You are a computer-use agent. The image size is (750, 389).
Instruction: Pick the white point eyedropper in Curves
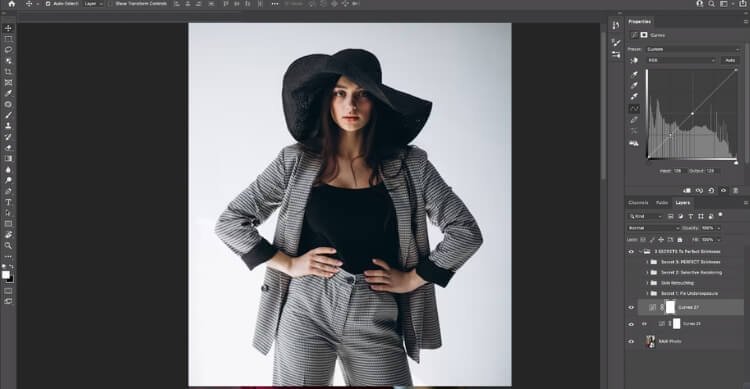coord(634,97)
